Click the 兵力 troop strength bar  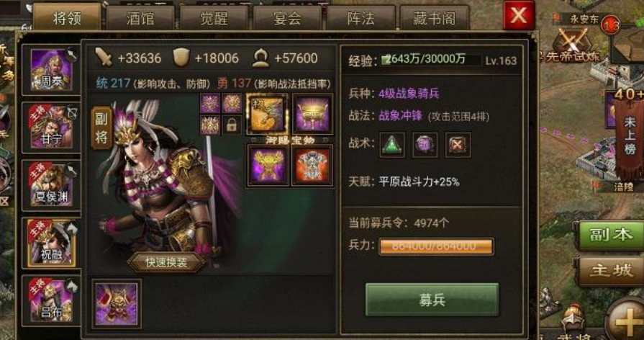436,246
